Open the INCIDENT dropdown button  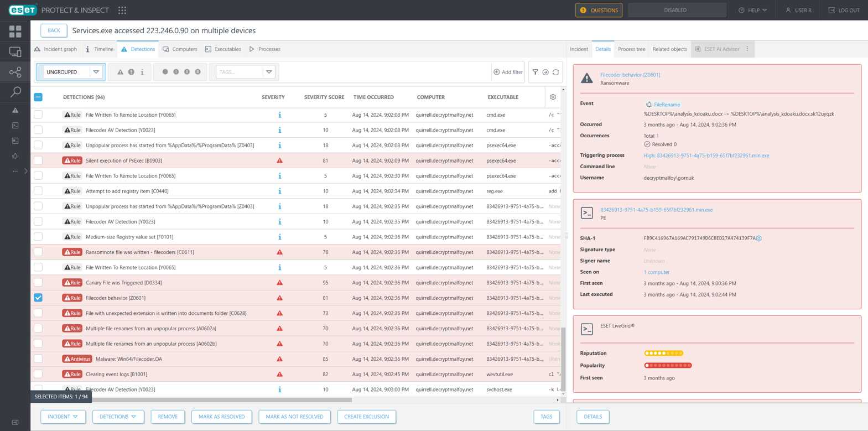63,417
